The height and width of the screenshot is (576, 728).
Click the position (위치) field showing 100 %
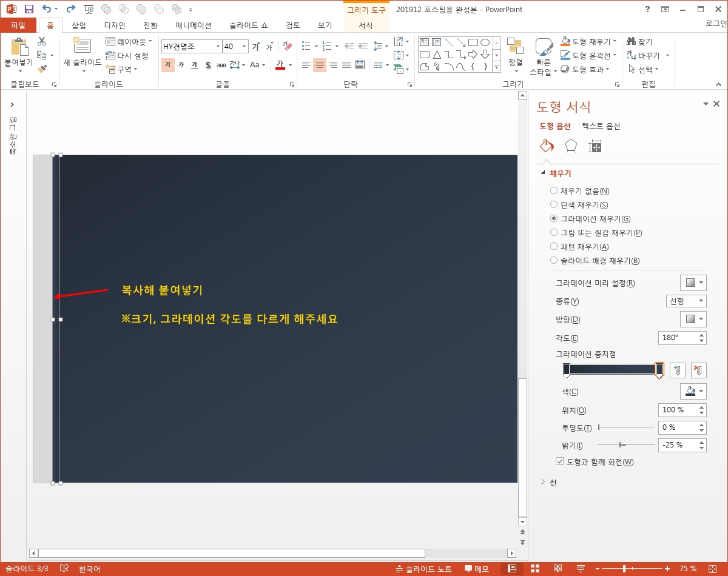click(x=678, y=410)
